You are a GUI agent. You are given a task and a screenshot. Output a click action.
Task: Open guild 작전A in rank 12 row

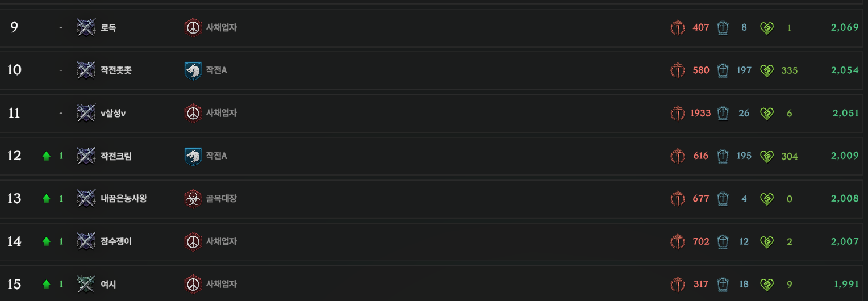(216, 156)
